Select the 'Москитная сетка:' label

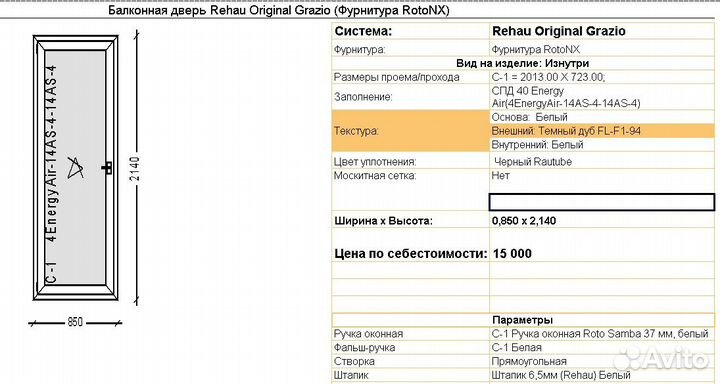coord(375,175)
